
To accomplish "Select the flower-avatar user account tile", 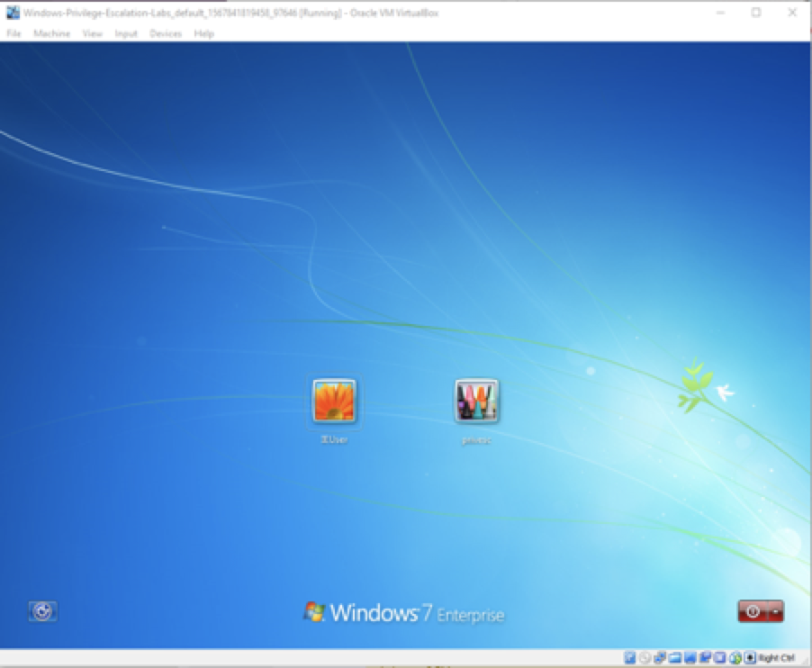I will 334,401.
